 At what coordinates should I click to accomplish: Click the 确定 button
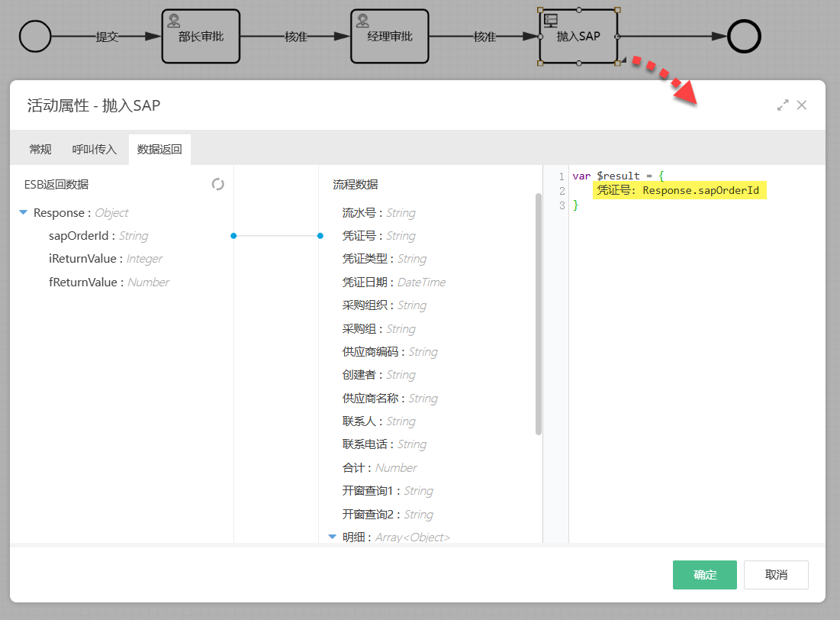tap(704, 575)
